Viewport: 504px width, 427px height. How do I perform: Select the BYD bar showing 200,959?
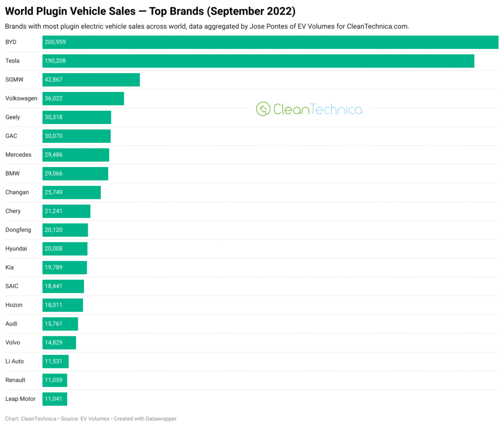click(270, 42)
